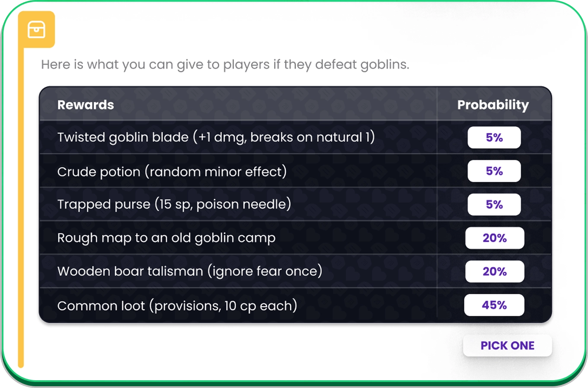Viewport: 588px width, 388px height.
Task: Pick the Wooden boar talisman reward
Action: click(189, 271)
